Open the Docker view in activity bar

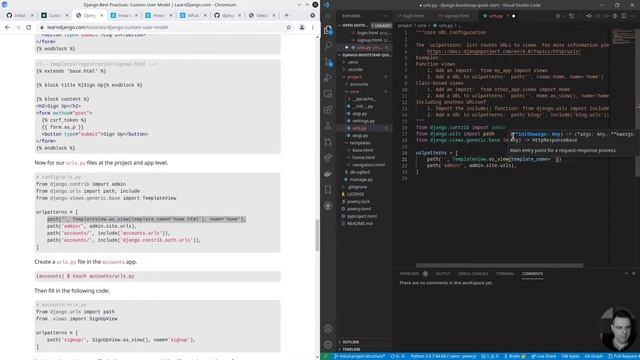328,174
